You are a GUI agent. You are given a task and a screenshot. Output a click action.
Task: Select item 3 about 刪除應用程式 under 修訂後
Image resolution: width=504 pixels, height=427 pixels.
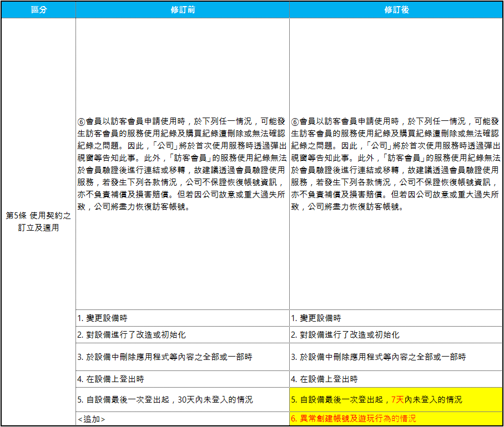pyautogui.click(x=378, y=357)
